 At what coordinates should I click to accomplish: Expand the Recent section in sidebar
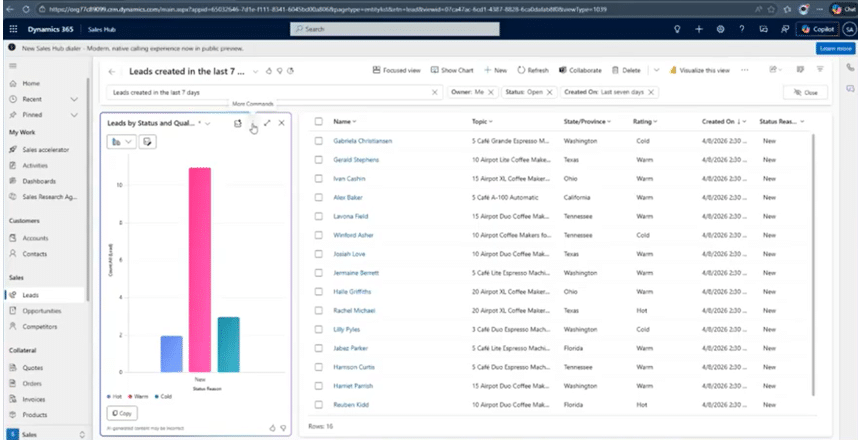[x=74, y=100]
